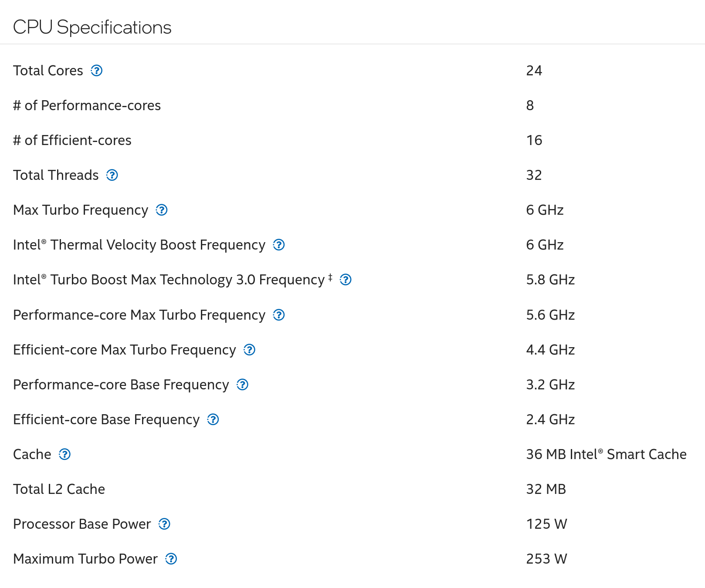Open the Total Threads help tooltip icon
This screenshot has width=705, height=588.
[x=112, y=175]
